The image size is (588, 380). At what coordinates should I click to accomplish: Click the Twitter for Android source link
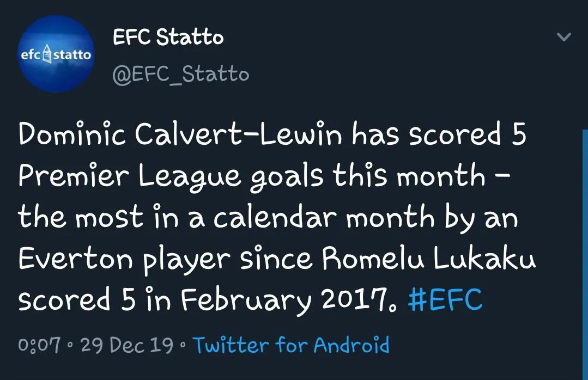coord(292,345)
